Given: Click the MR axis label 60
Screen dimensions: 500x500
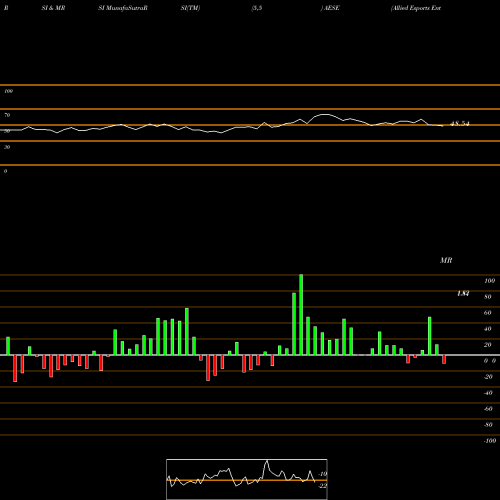Looking at the screenshot, I should (x=488, y=313).
